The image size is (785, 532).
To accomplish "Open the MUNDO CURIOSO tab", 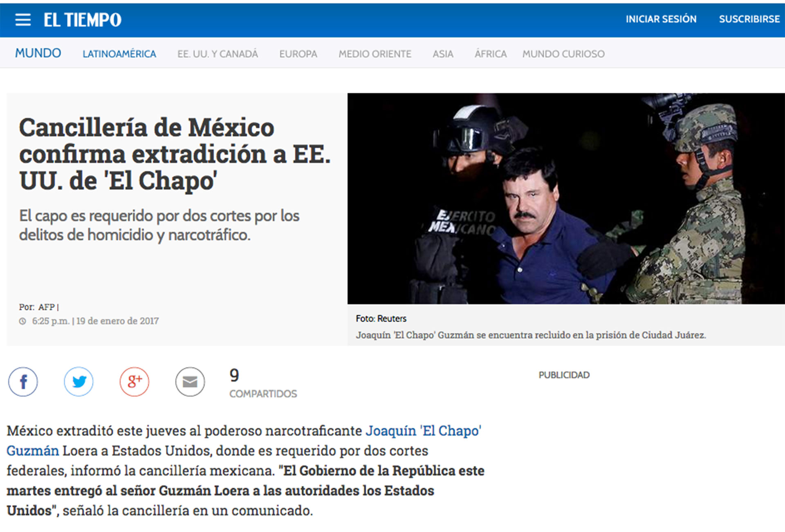I will coord(563,54).
